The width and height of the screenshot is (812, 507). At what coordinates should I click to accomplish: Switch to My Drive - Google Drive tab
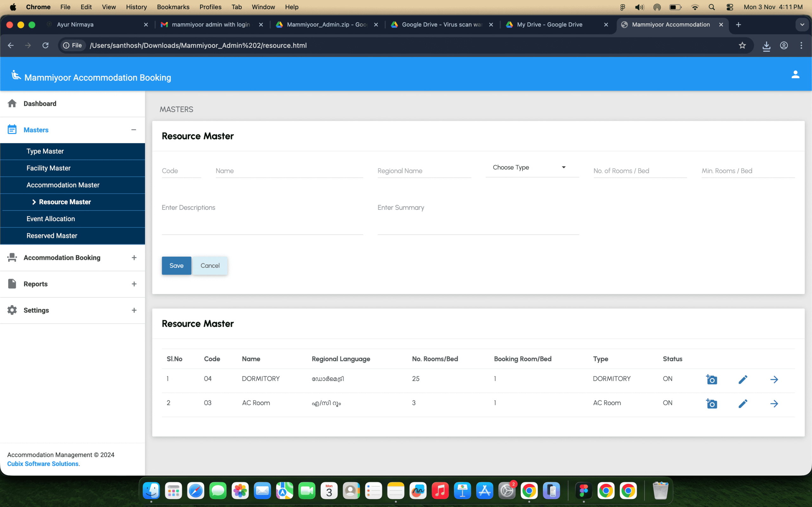pos(550,24)
